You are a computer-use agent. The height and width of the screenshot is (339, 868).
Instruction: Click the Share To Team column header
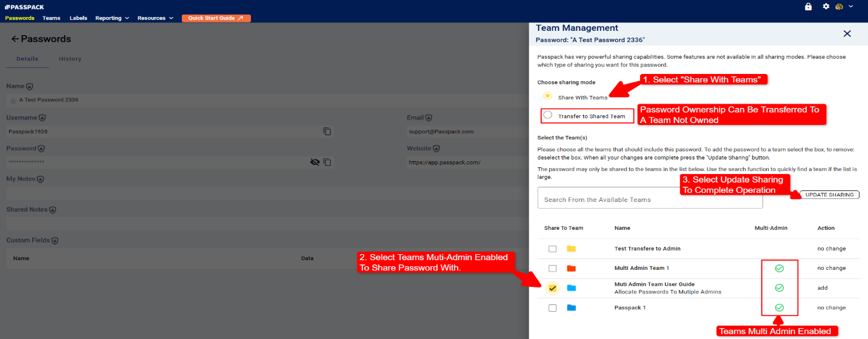(x=564, y=228)
